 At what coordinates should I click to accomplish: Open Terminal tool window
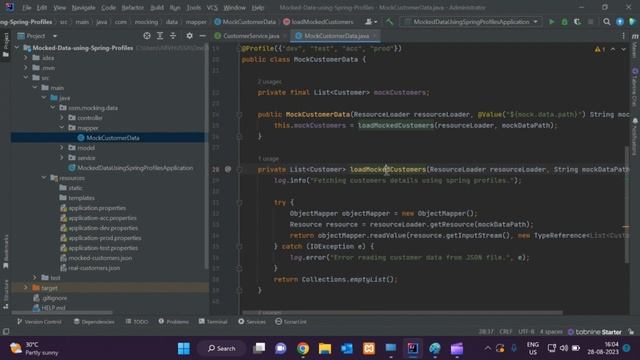213,322
